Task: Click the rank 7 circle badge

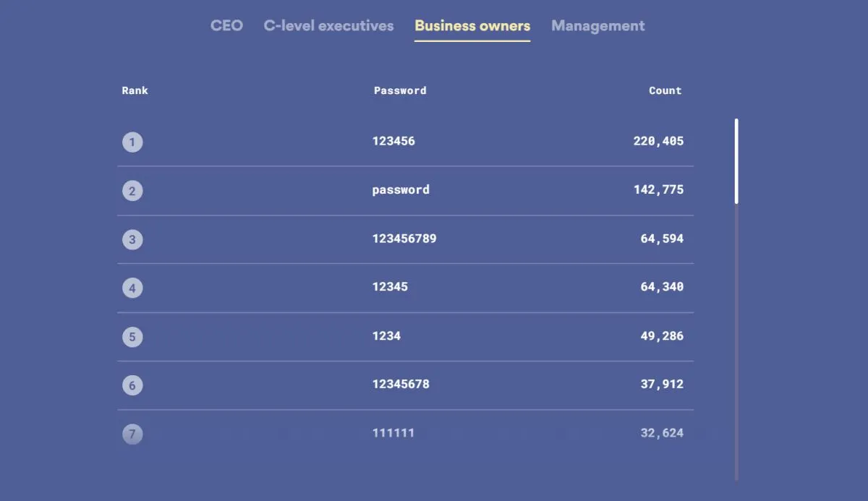Action: coord(132,434)
